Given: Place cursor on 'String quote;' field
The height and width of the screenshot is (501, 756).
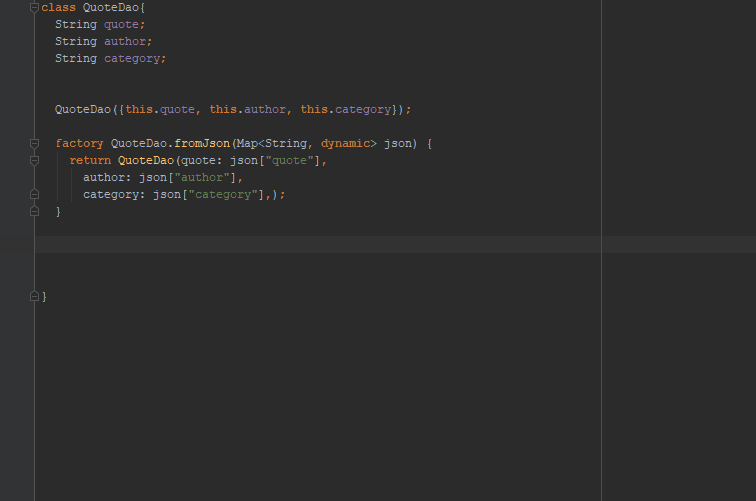Looking at the screenshot, I should tap(100, 25).
